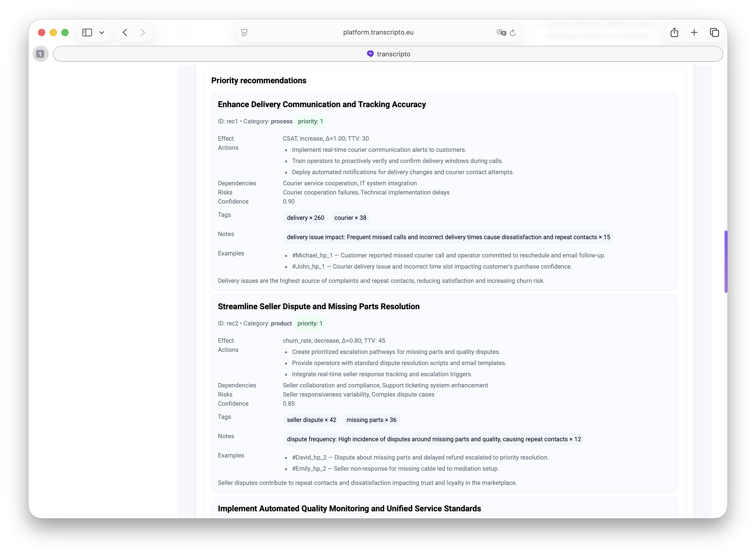The height and width of the screenshot is (556, 756).
Task: Open the sidebar options chevron dropdown
Action: point(102,33)
